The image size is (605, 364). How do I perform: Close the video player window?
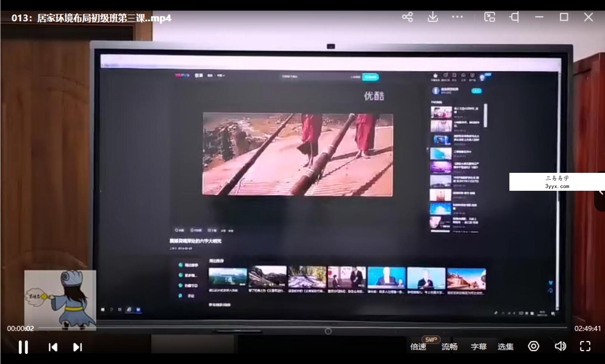click(x=589, y=17)
